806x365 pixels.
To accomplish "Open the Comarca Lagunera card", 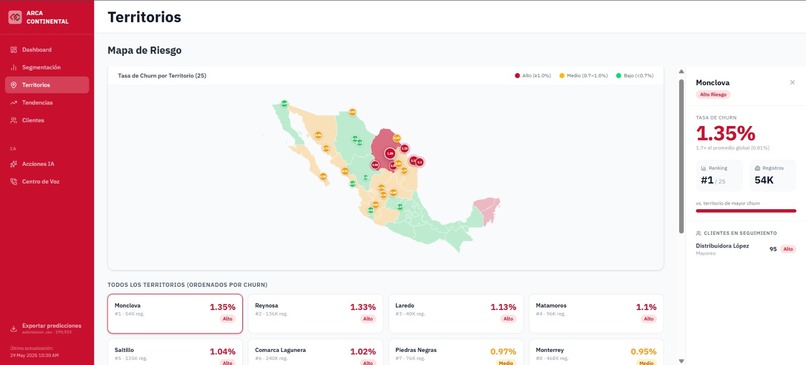I will 316,352.
